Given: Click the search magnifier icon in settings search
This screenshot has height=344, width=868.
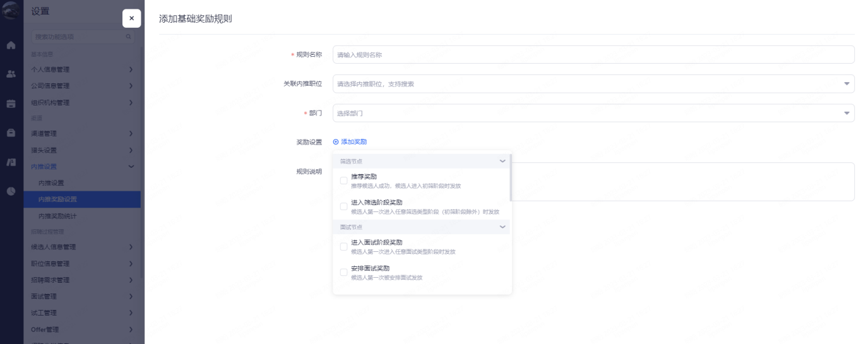Looking at the screenshot, I should pyautogui.click(x=129, y=37).
